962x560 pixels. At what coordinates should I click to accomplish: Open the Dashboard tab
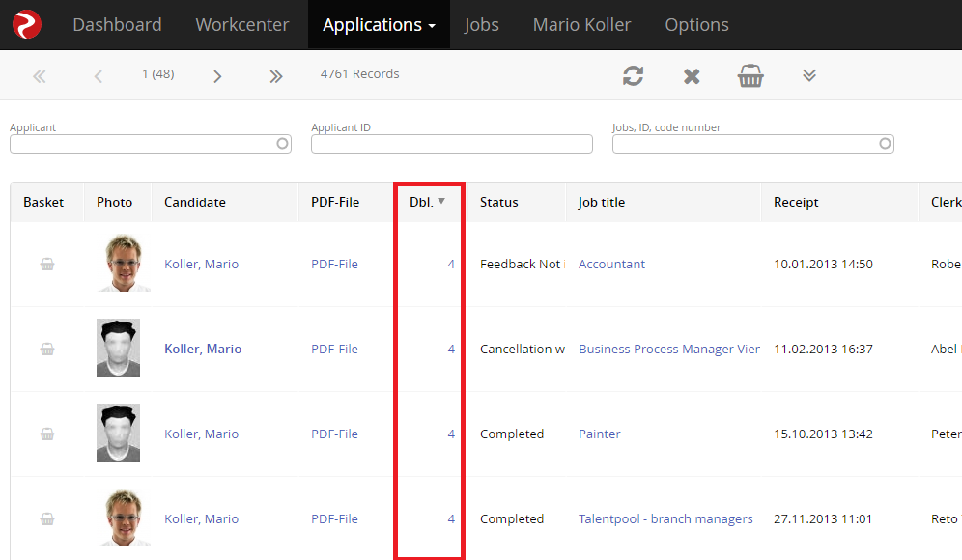[x=117, y=24]
